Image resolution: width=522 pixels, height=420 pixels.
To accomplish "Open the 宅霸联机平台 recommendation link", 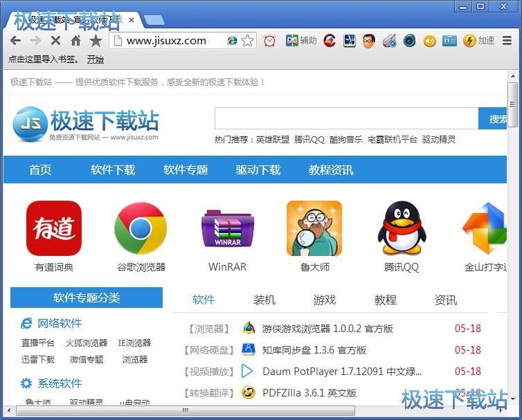I will 392,139.
